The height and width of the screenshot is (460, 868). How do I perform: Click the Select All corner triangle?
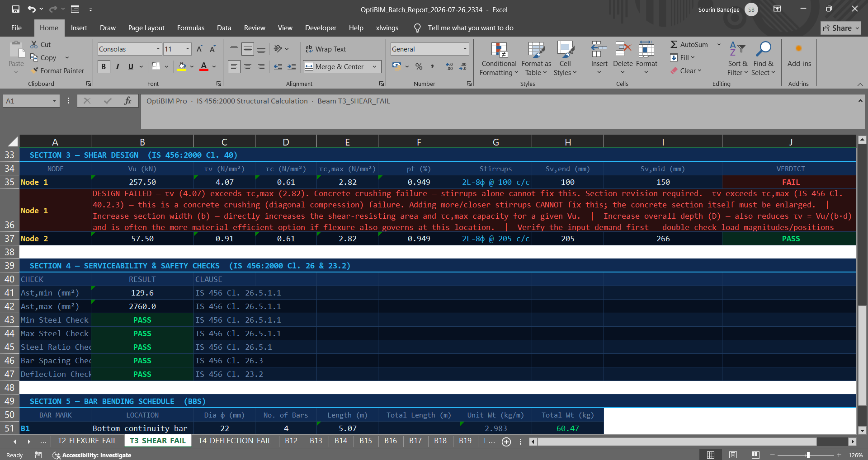tap(13, 141)
